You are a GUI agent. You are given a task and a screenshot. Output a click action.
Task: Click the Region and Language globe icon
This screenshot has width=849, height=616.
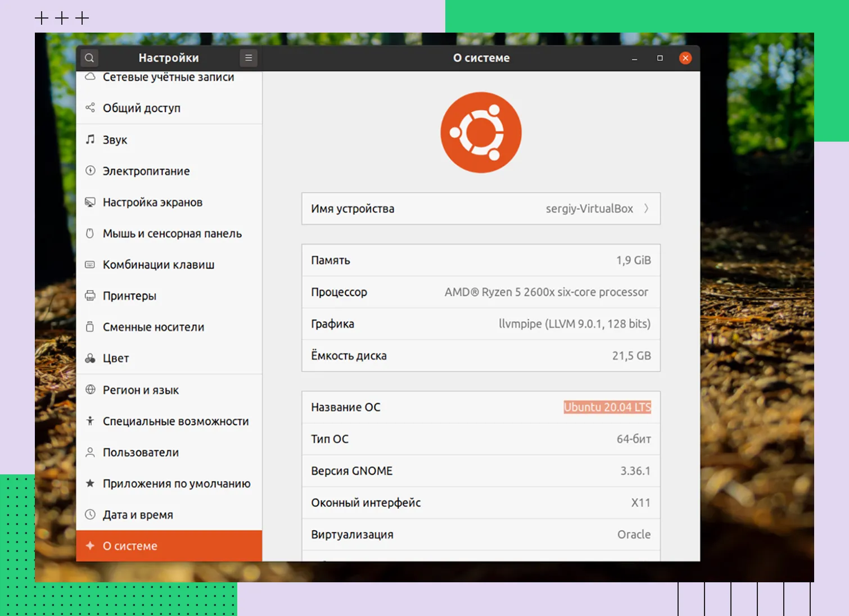(x=90, y=389)
